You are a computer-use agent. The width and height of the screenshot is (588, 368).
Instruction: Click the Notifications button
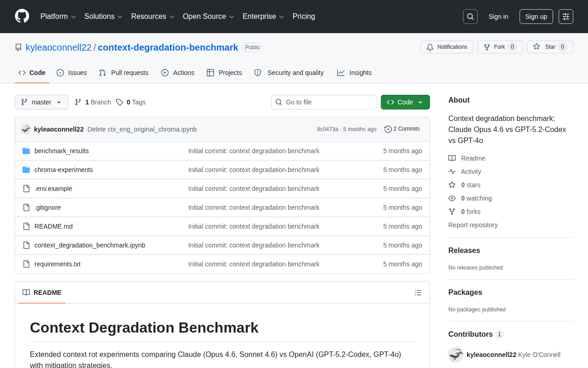tap(447, 47)
